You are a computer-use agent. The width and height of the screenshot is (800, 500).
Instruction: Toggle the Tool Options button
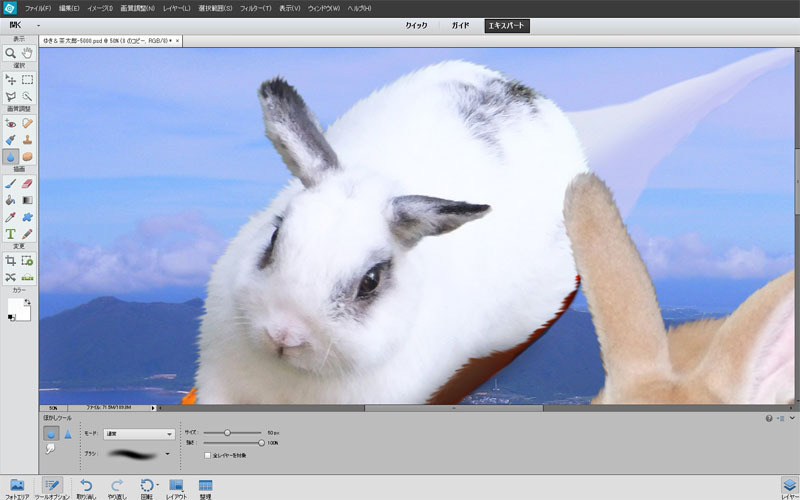[x=52, y=489]
